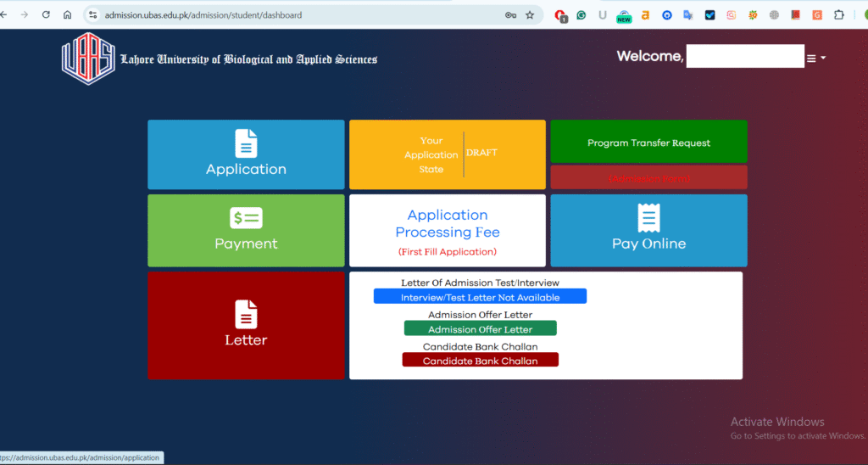
Task: Download the Candidate Bank Challan
Action: pos(480,361)
